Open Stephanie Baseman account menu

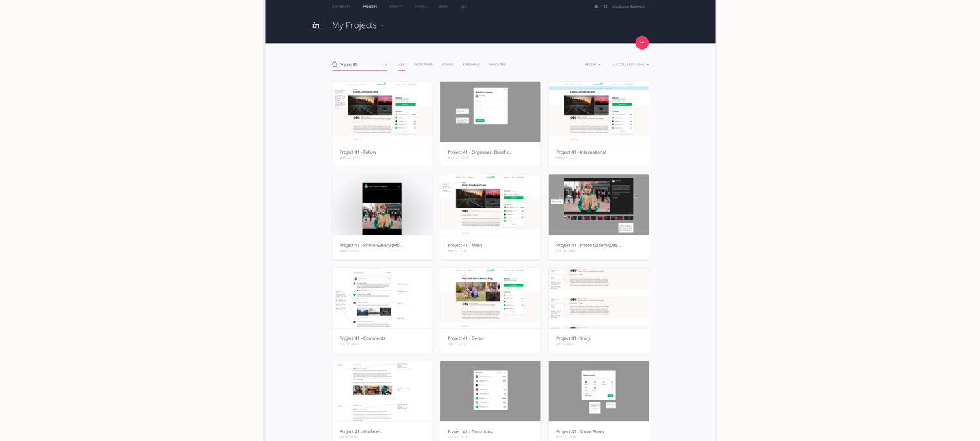630,7
